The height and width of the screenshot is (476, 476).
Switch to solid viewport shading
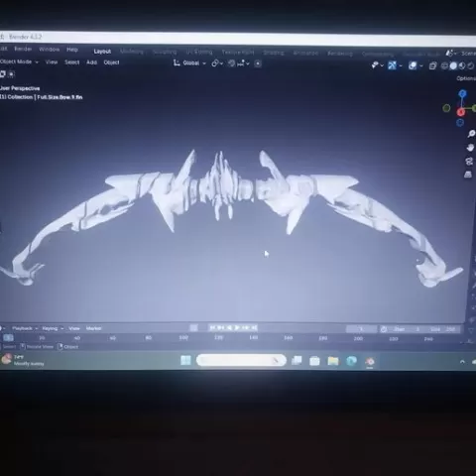click(x=453, y=66)
